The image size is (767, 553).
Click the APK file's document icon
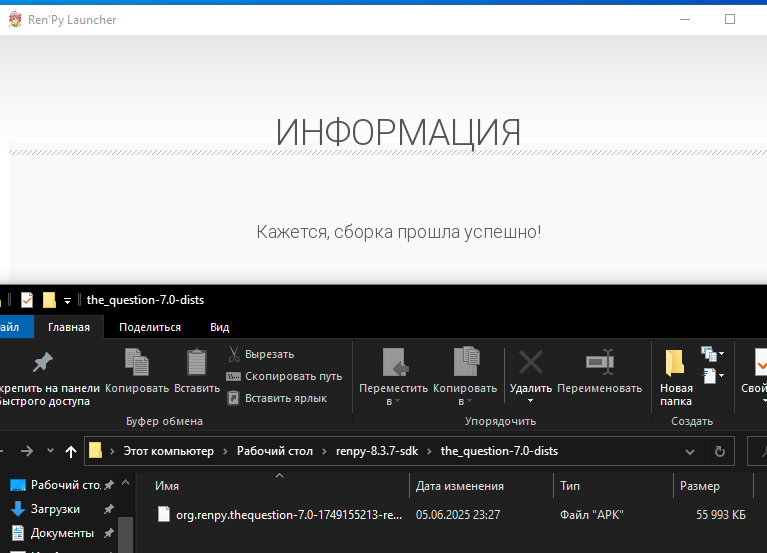coord(164,514)
